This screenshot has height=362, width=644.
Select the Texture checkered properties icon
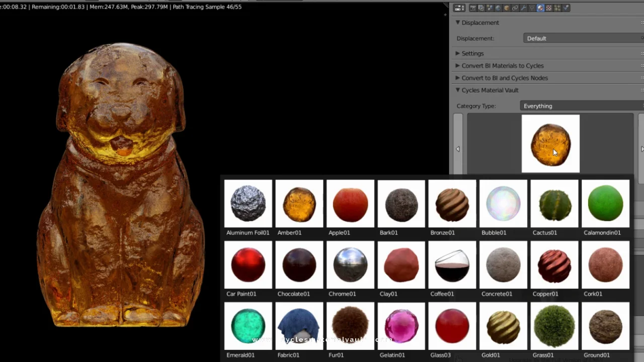click(548, 8)
